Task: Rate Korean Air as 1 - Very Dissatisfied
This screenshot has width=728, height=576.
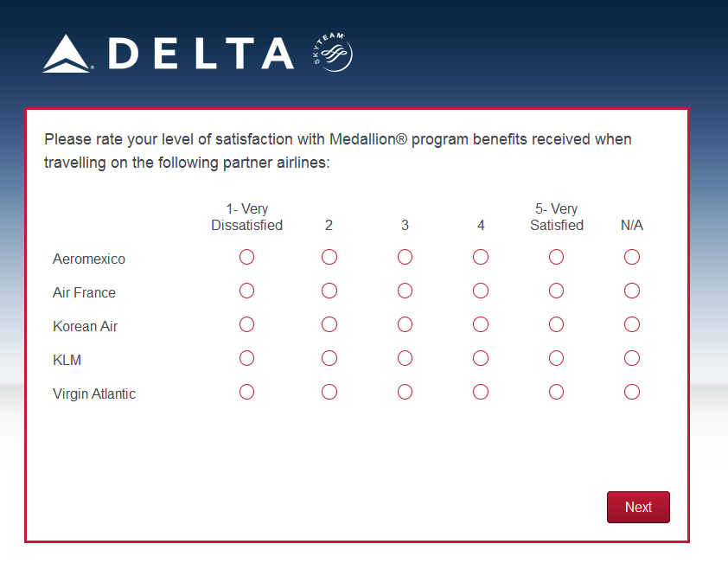Action: coord(246,324)
